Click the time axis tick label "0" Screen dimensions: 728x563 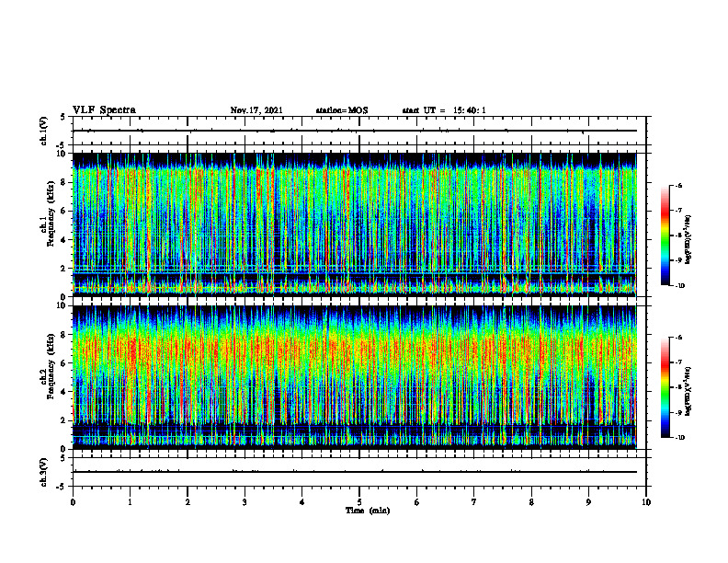point(73,502)
